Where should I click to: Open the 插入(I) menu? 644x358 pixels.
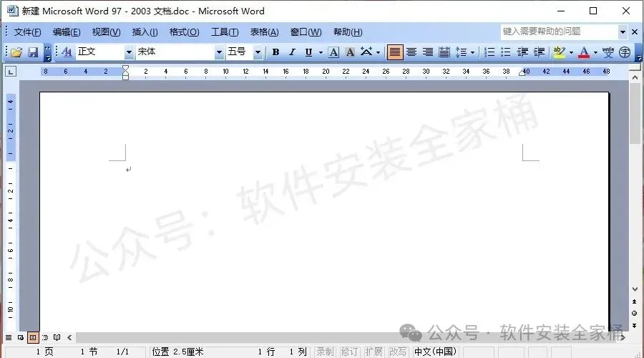tap(145, 32)
